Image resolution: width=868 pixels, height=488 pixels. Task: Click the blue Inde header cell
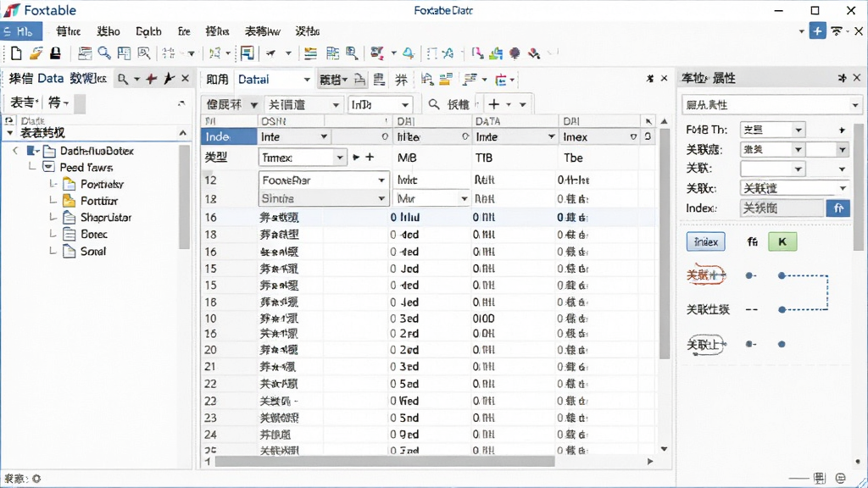pyautogui.click(x=229, y=136)
